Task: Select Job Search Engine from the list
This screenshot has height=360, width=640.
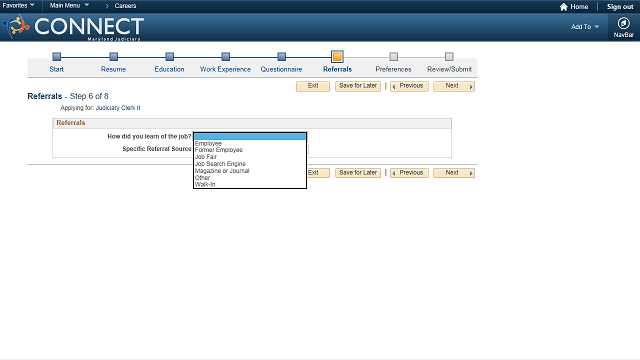Action: [250, 164]
